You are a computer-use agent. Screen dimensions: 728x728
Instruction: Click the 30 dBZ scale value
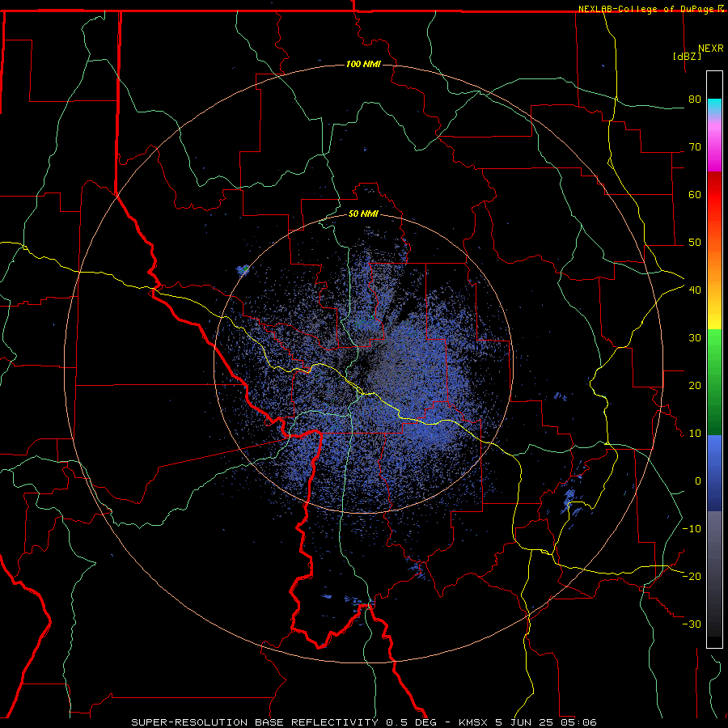(x=695, y=338)
